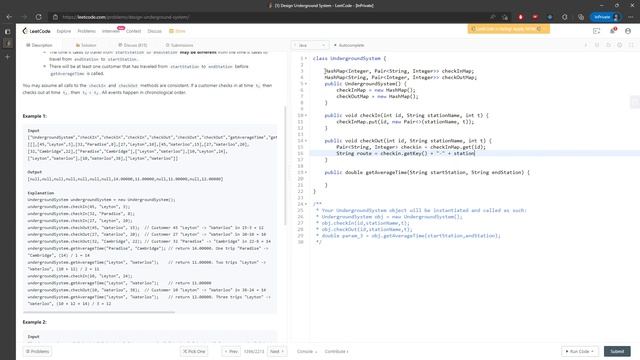Open the LeetCode playground icon
This screenshot has height=360, width=640.
pyautogui.click(x=596, y=31)
